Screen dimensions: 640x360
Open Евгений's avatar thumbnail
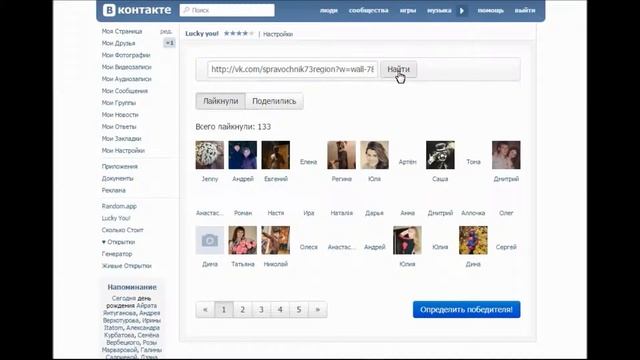(276, 155)
